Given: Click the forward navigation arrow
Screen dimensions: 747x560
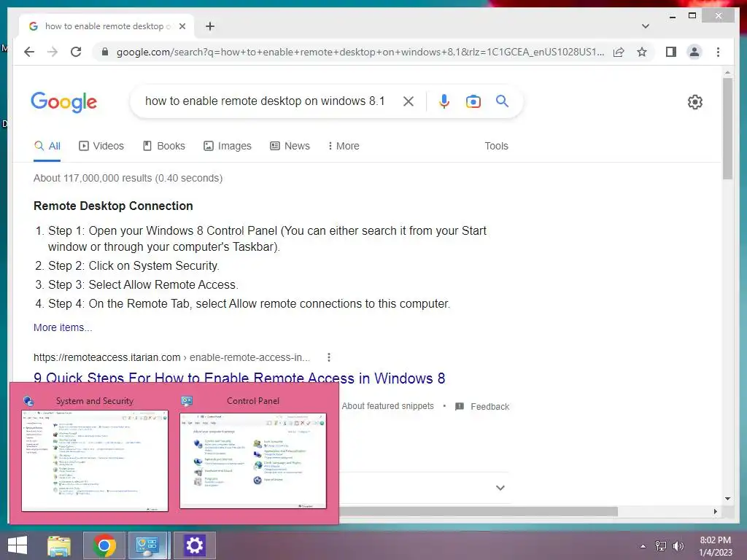Looking at the screenshot, I should coord(53,52).
